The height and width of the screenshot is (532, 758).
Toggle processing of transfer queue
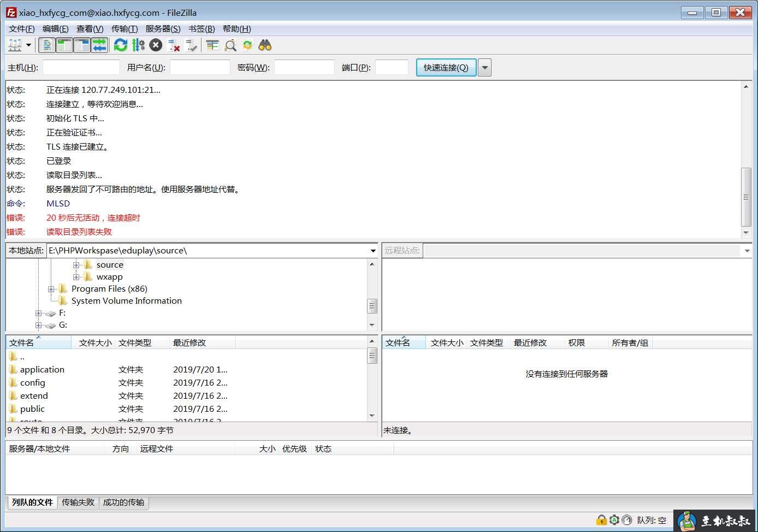point(138,45)
